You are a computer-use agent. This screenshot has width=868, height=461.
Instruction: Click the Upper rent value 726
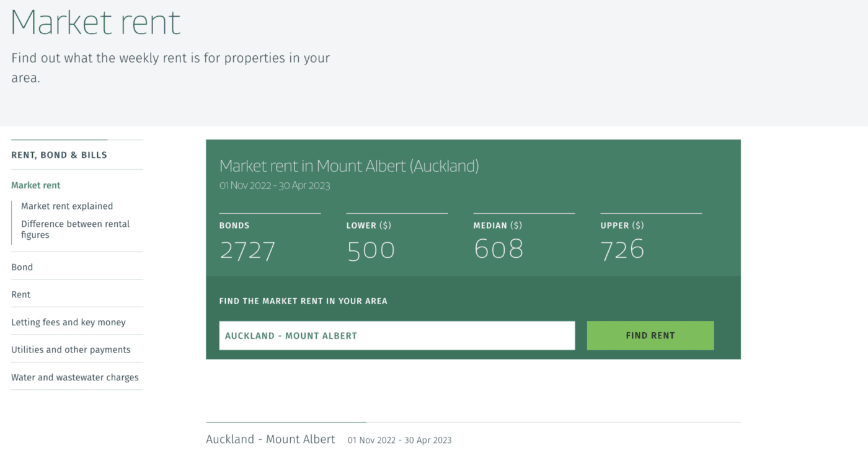[x=622, y=250]
